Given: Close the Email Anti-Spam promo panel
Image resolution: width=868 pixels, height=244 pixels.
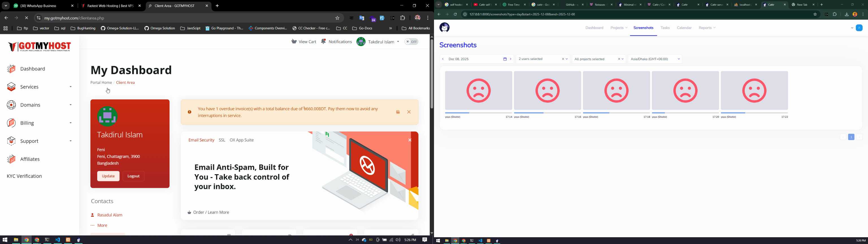Looking at the screenshot, I should tap(410, 140).
